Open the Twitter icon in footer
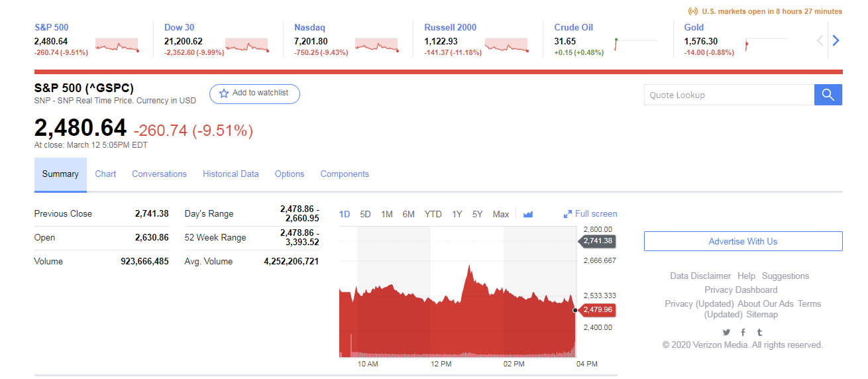 click(726, 332)
